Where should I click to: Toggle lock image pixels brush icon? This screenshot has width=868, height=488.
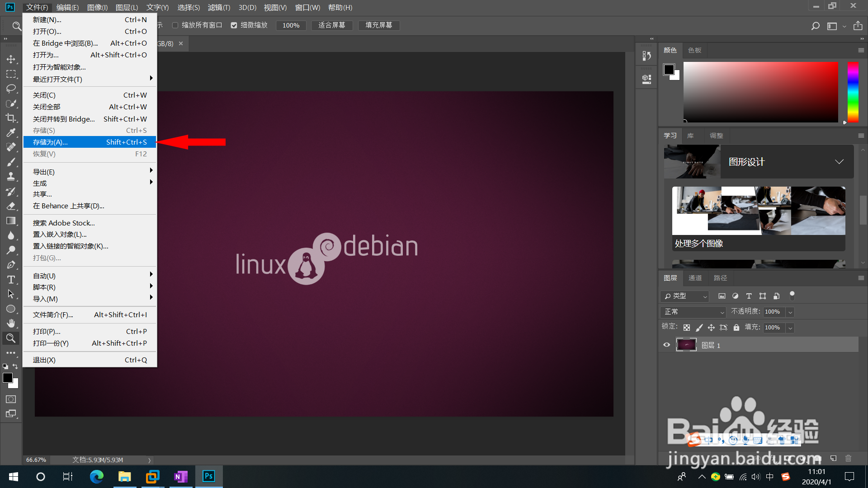(x=699, y=328)
